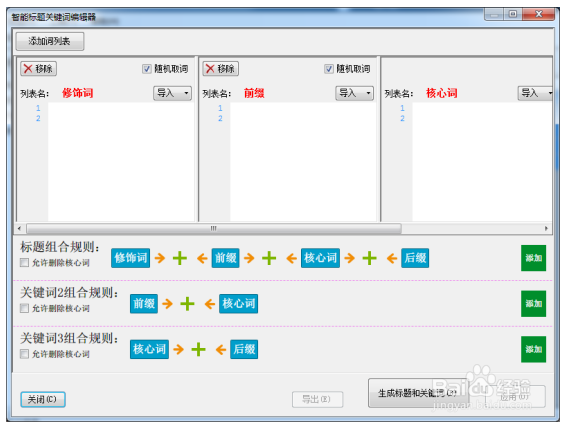The image size is (563, 425).
Task: Minimize the keyword editor window
Action: (x=494, y=14)
